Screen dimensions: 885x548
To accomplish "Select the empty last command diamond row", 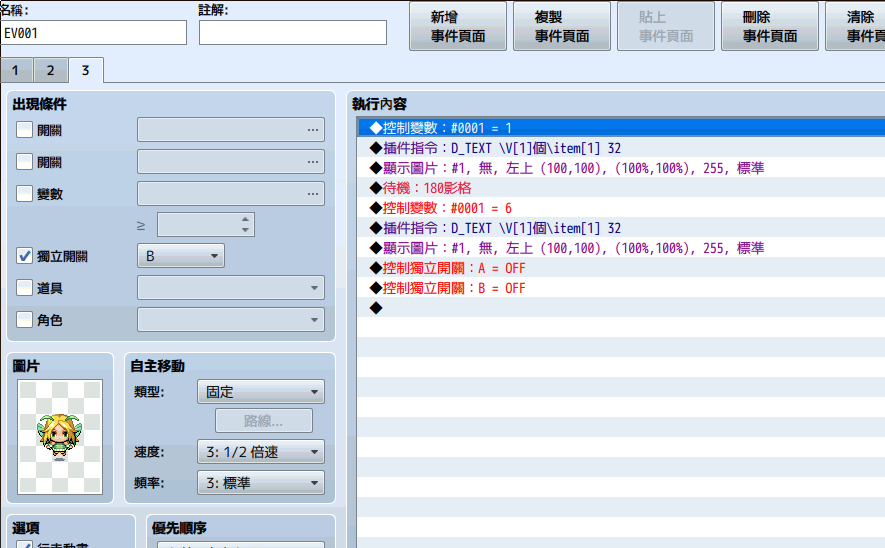I will point(621,308).
